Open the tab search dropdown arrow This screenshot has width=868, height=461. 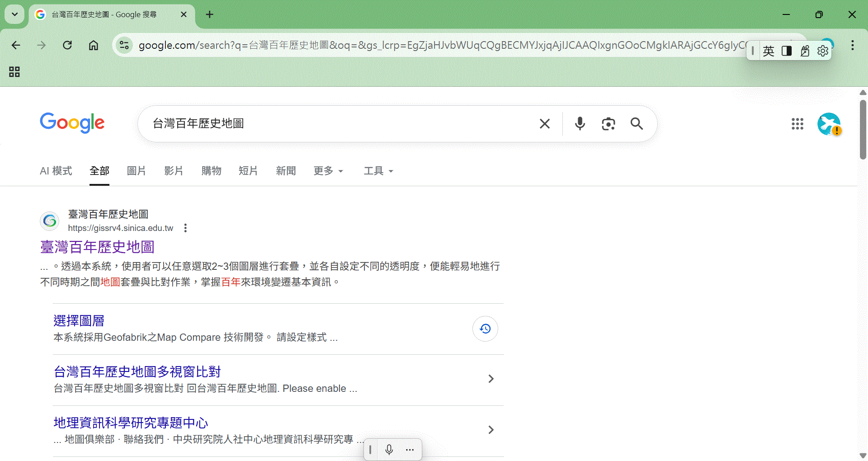[x=14, y=14]
